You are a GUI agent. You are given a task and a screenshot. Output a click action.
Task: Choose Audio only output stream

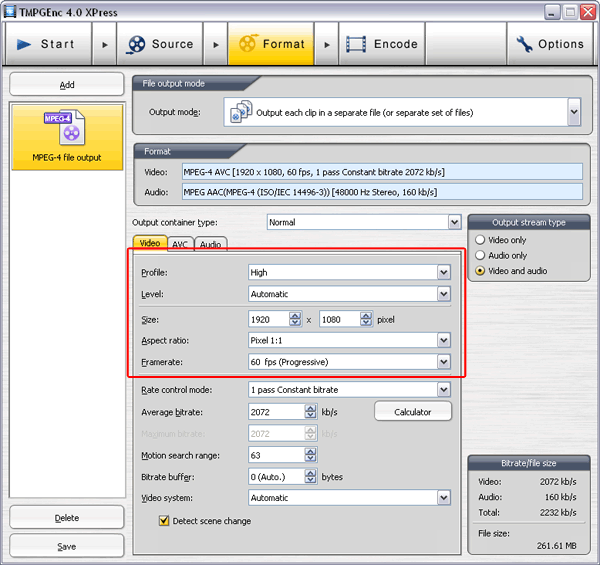pyautogui.click(x=481, y=256)
